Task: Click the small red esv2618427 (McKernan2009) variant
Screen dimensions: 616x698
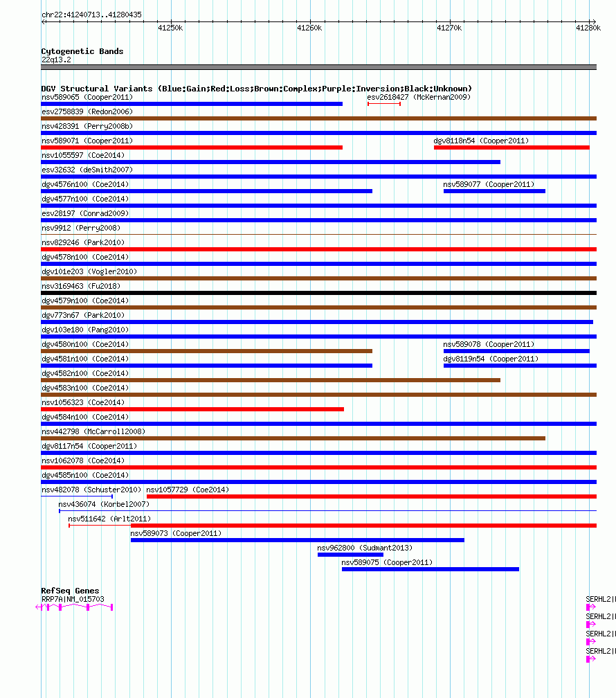Action: pyautogui.click(x=384, y=104)
